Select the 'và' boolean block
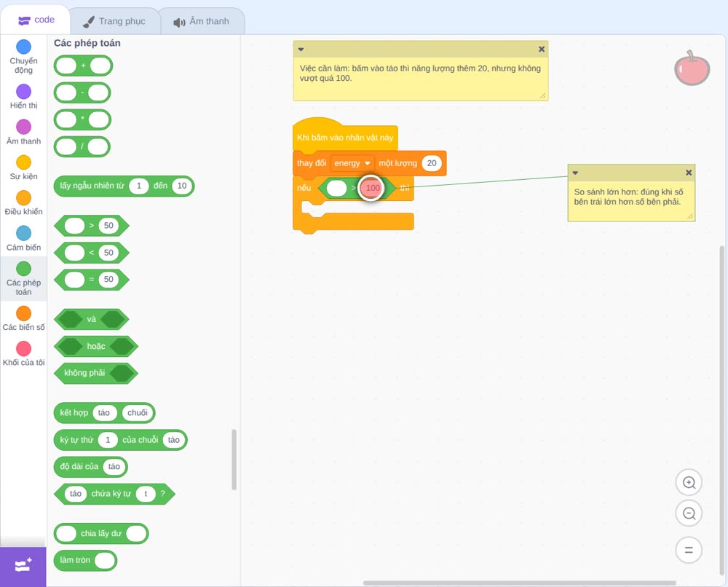 click(x=92, y=320)
